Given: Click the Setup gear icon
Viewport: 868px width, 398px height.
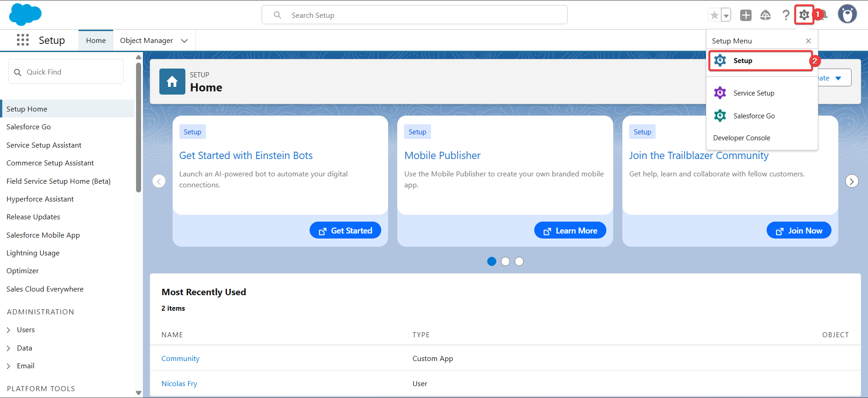Looking at the screenshot, I should (x=804, y=15).
